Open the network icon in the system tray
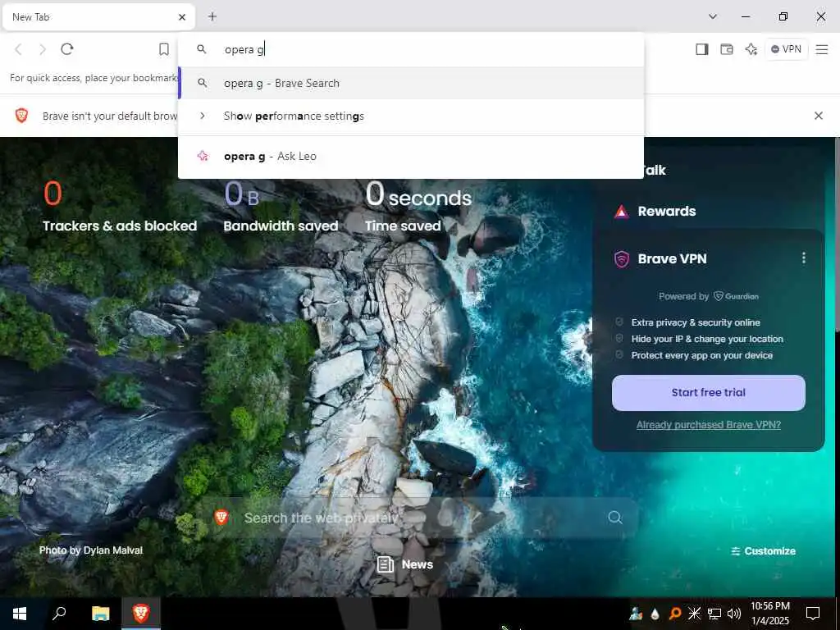 click(x=714, y=614)
